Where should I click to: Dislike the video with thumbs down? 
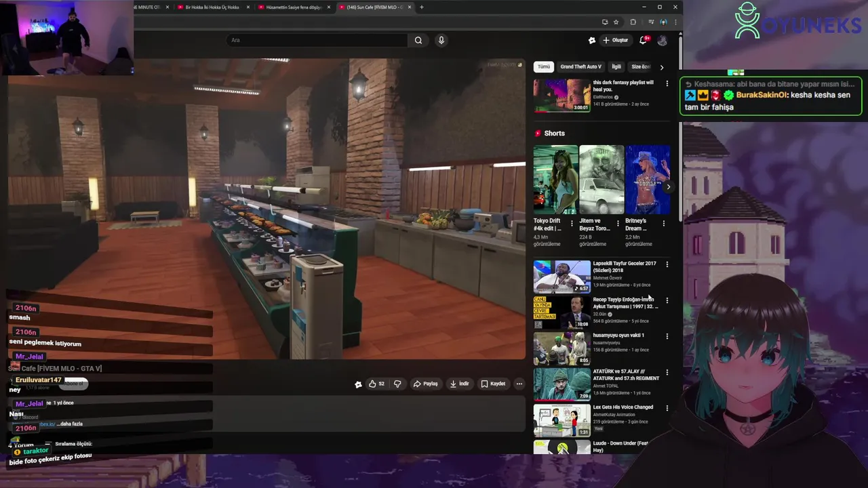[397, 384]
